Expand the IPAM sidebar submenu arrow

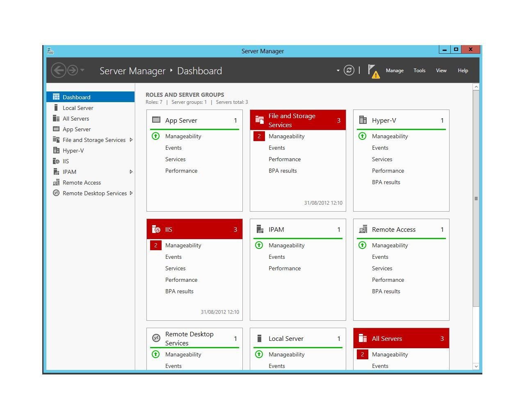coord(131,172)
